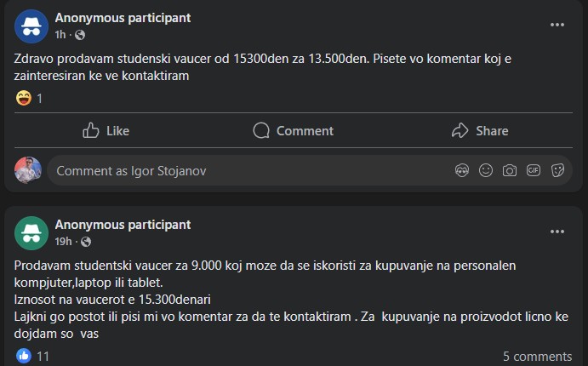Click the '1h' timestamp of first post
The image size is (588, 366).
60,35
